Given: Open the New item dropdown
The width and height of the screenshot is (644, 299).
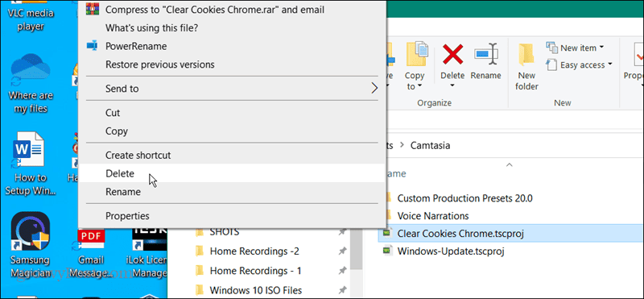Looking at the screenshot, I should point(575,48).
